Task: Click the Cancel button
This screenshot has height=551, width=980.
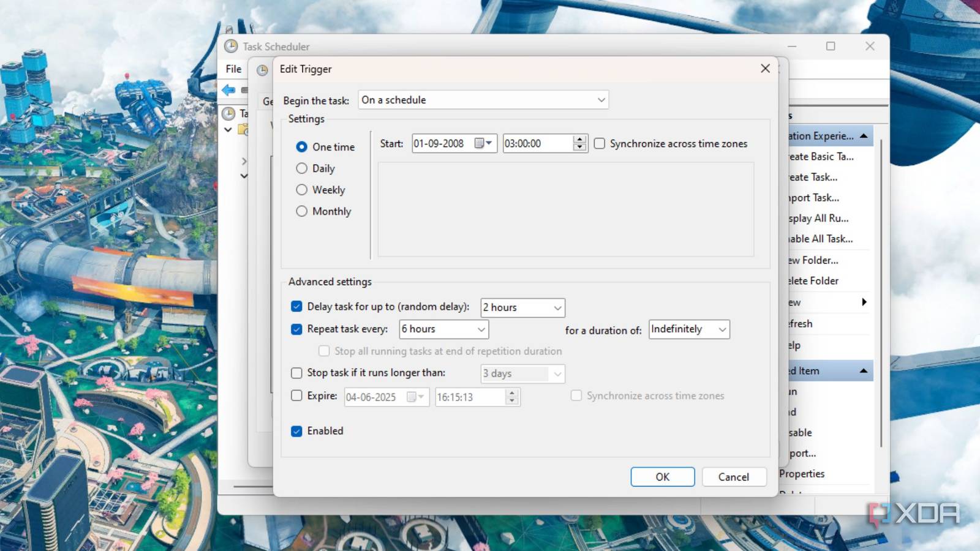Action: point(734,476)
